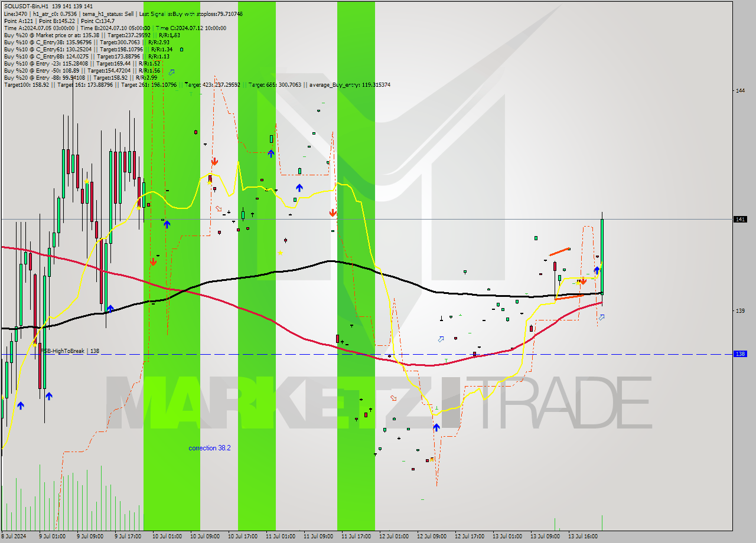Click the '9 Jul 01:00' time label
756x543 pixels.
(52, 537)
